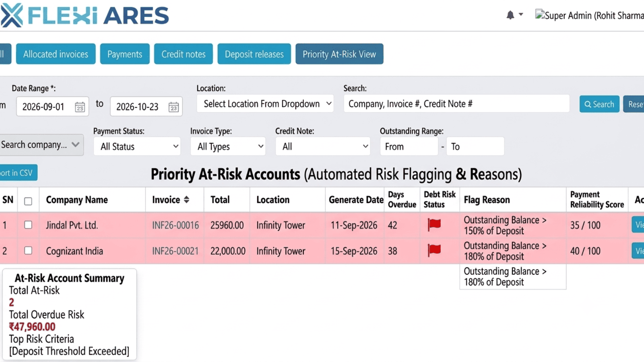Open invoice link INF26-00021
644x362 pixels.
[x=175, y=251]
